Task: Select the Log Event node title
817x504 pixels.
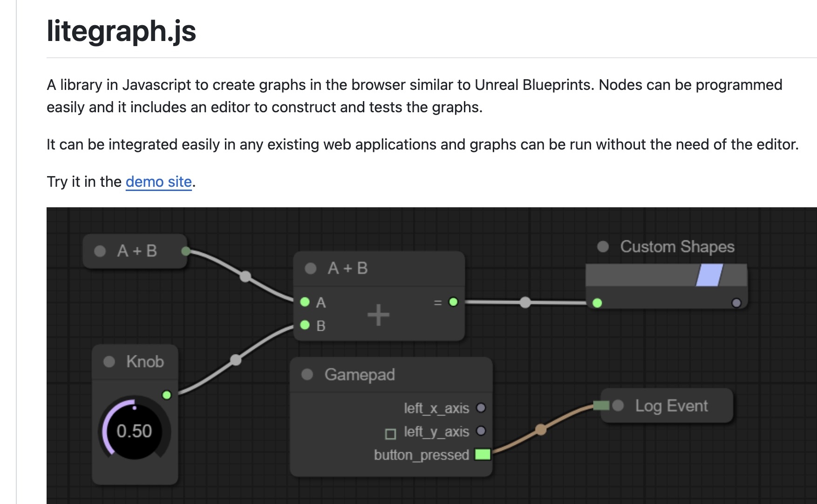Action: click(671, 406)
